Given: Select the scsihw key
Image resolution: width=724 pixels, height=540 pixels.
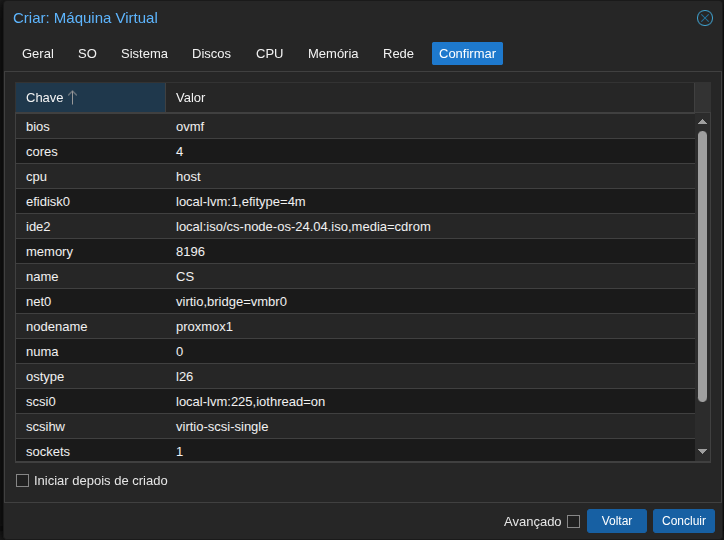Looking at the screenshot, I should pos(45,426).
